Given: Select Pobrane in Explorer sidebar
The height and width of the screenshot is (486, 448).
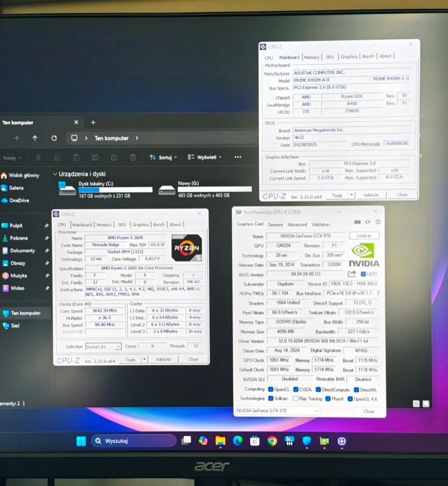Looking at the screenshot, I should [x=19, y=238].
